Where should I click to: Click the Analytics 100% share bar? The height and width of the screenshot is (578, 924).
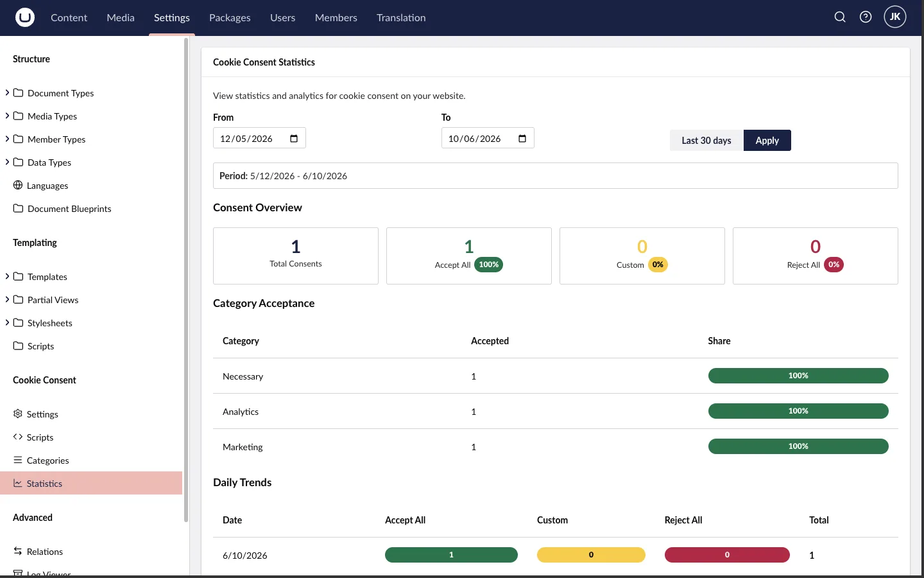click(798, 411)
